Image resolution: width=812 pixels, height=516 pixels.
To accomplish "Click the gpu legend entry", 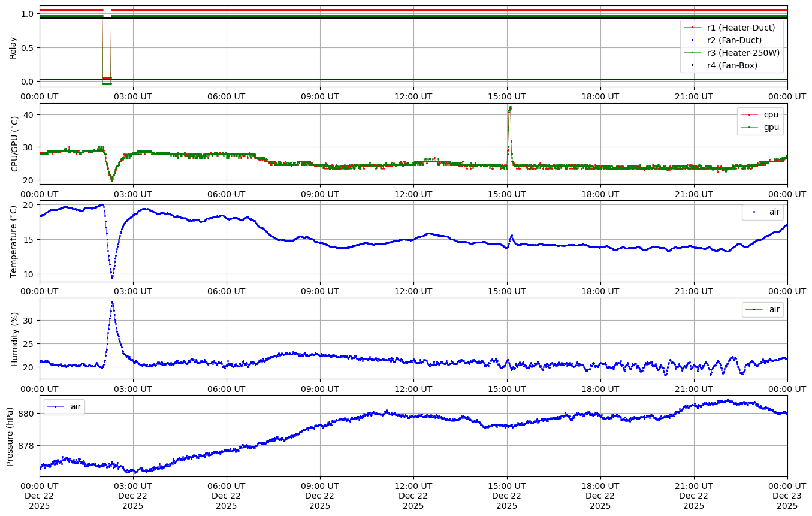I will pos(766,127).
